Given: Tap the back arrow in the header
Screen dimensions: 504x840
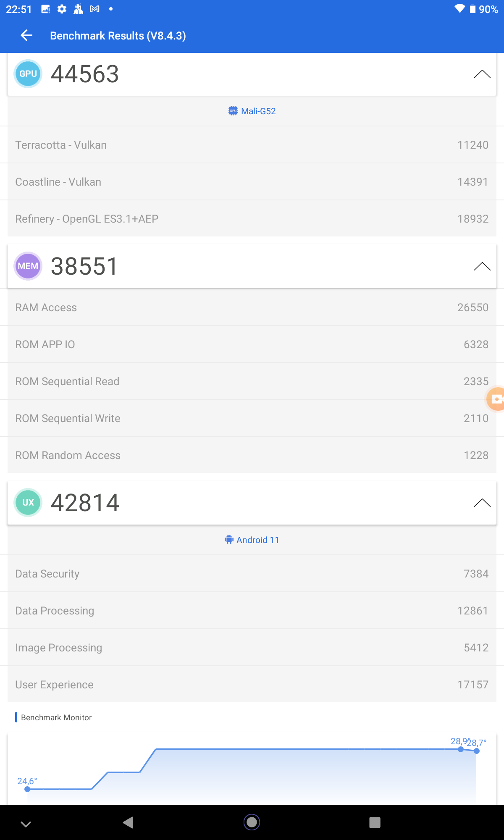Looking at the screenshot, I should pos(26,36).
